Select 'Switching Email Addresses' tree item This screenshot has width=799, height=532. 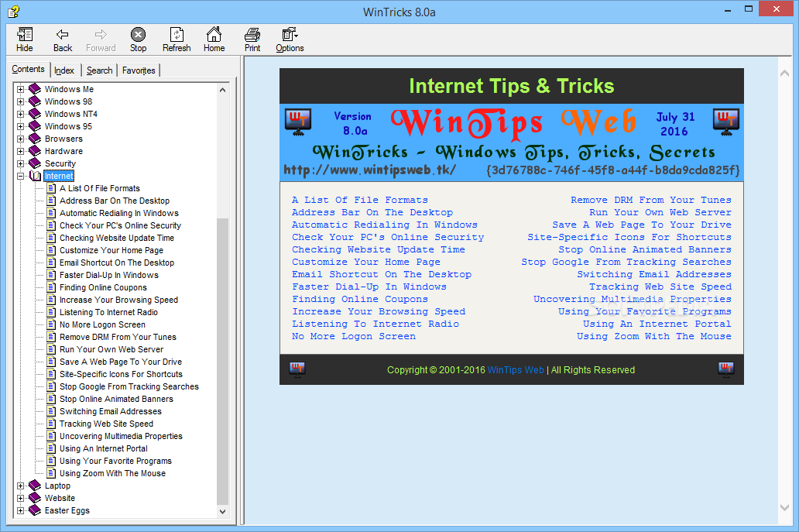(x=111, y=411)
